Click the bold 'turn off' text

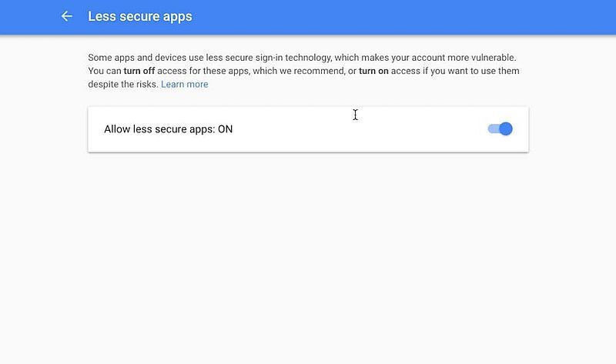click(x=139, y=71)
